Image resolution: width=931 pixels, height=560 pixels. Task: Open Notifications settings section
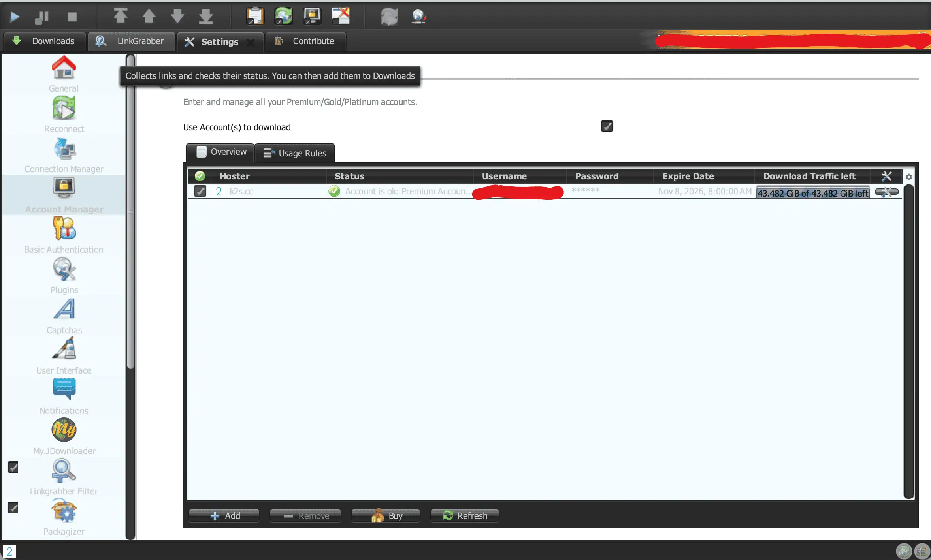tap(64, 397)
